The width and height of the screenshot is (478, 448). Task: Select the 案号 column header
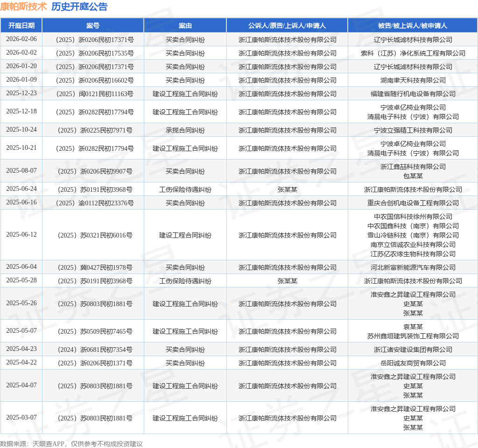pos(93,26)
